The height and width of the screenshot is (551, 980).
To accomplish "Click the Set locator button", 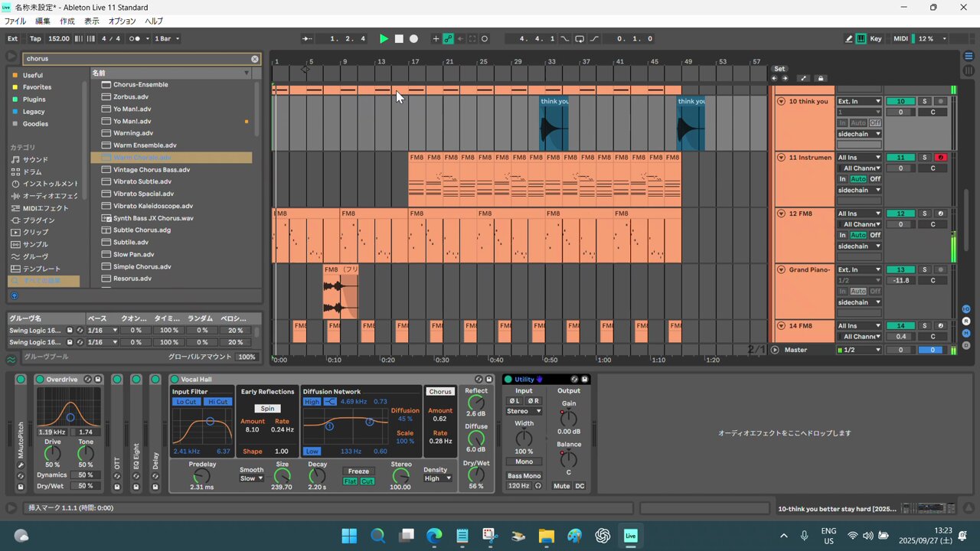I will [x=779, y=69].
